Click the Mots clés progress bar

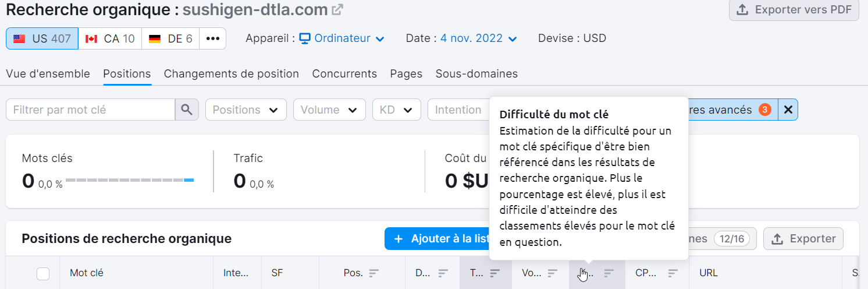(130, 181)
